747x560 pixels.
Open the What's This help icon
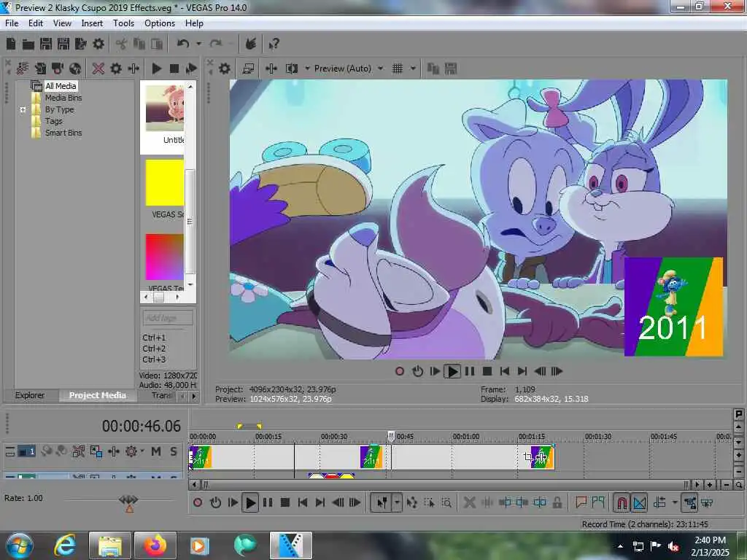pos(274,44)
